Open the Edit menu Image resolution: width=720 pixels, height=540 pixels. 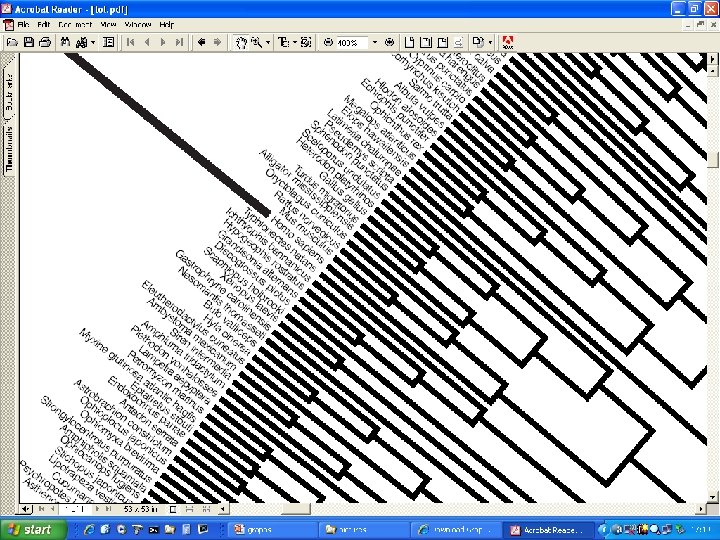[44, 24]
